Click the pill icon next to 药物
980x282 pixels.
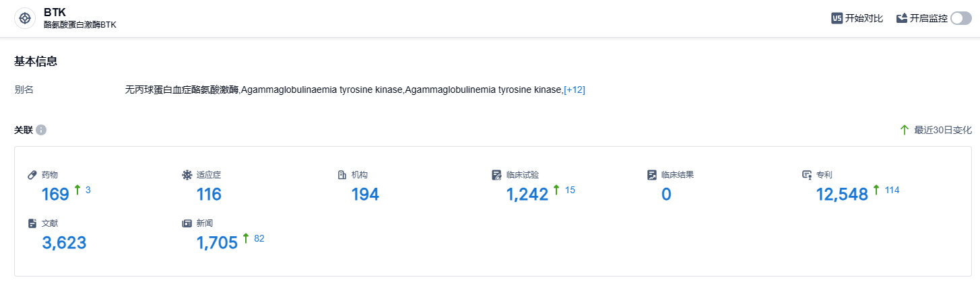[32, 175]
